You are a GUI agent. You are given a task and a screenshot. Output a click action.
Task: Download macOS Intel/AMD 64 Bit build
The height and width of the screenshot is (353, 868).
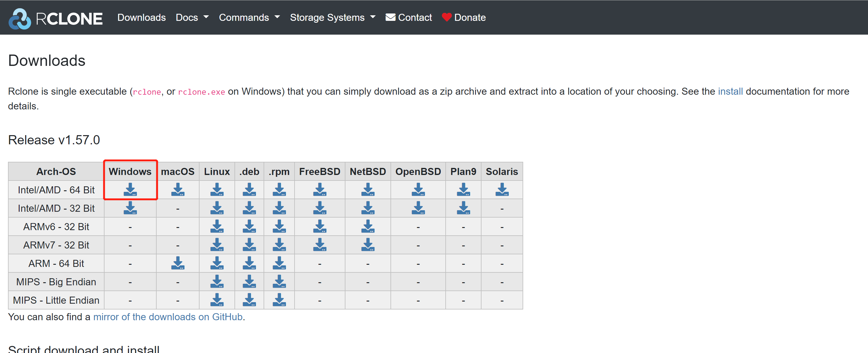point(177,190)
